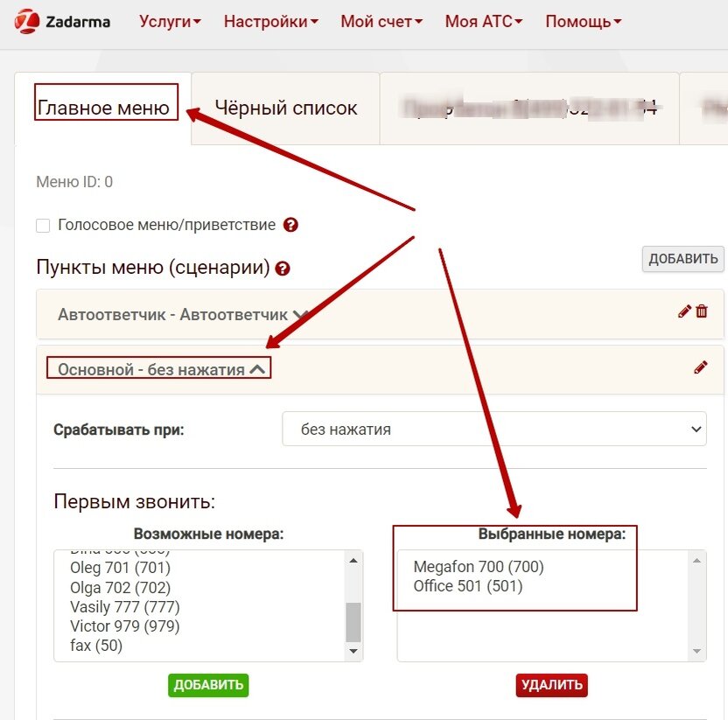Open the Настройки dropdown menu

pyautogui.click(x=271, y=21)
